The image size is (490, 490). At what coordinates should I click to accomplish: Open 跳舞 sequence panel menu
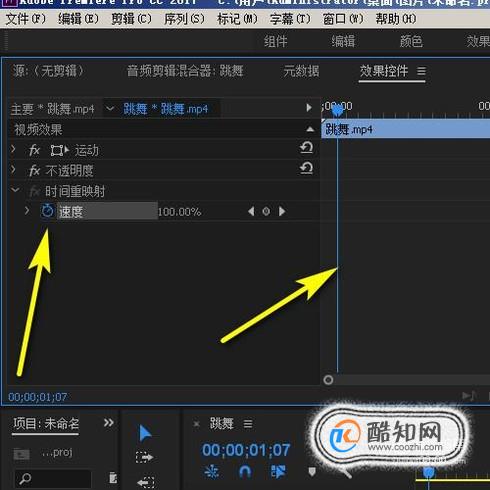tap(248, 424)
